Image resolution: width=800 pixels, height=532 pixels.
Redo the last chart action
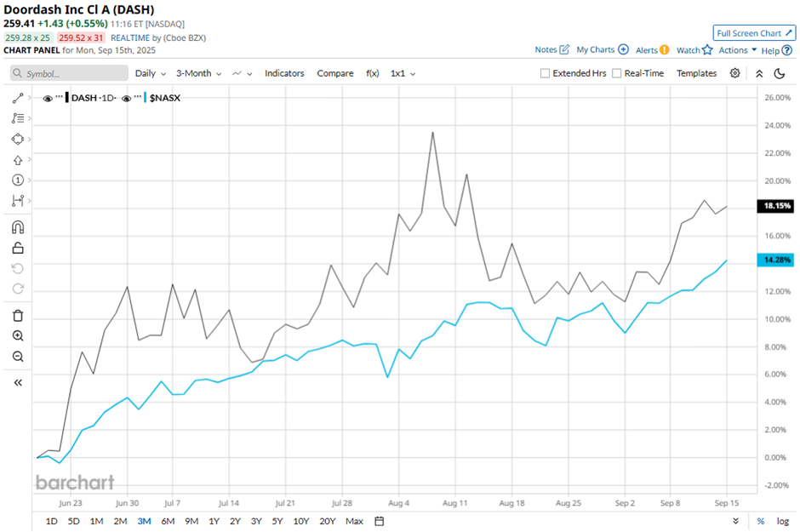(18, 289)
